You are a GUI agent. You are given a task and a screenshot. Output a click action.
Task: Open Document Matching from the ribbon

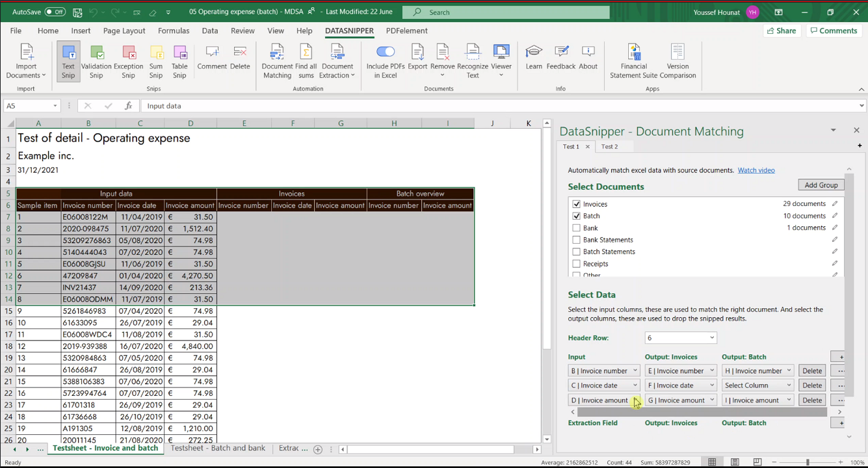(x=276, y=62)
